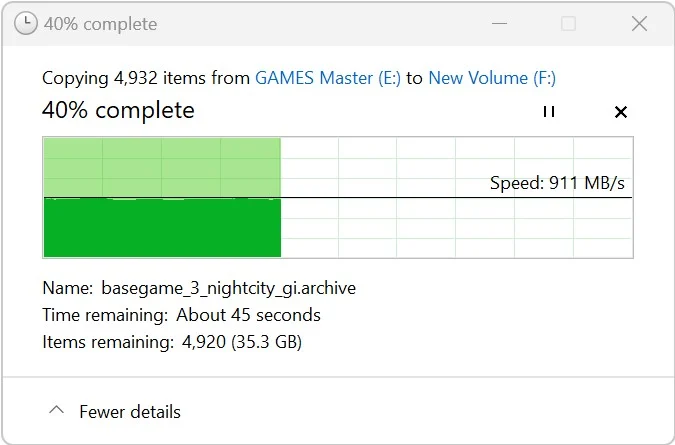This screenshot has width=675, height=445.
Task: Click the light green filled progress area
Action: (x=161, y=167)
